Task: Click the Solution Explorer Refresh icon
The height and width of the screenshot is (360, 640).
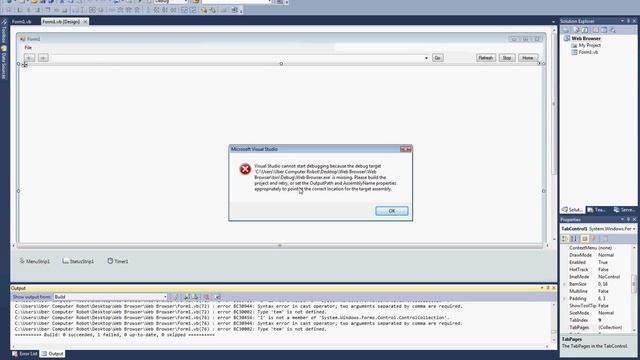Action: pos(585,30)
